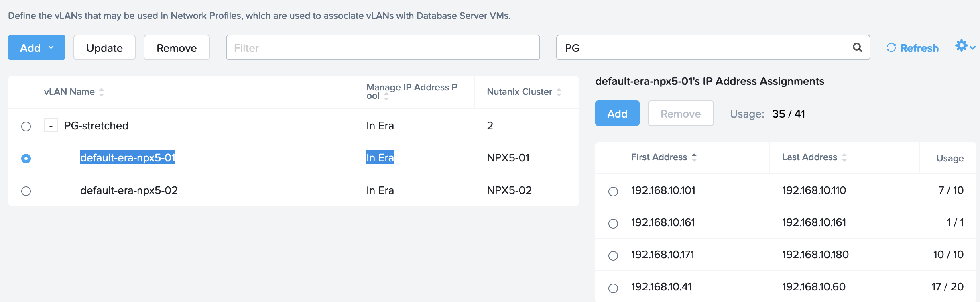
Task: Click In Era cell of PG-stretched row
Action: (x=380, y=126)
